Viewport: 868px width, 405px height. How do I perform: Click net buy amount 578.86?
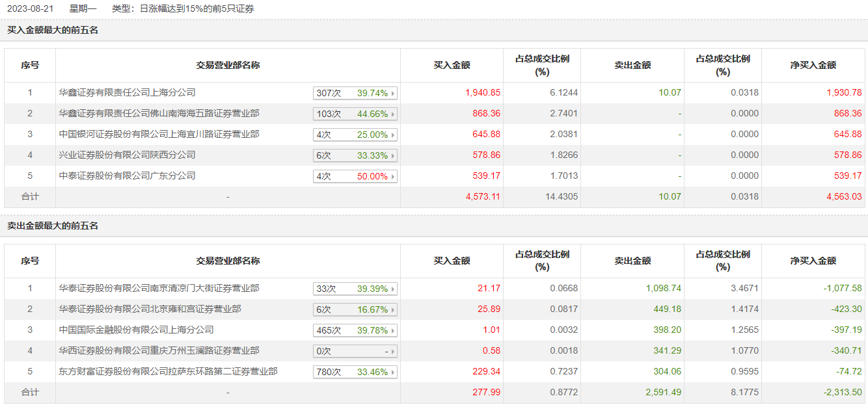848,155
